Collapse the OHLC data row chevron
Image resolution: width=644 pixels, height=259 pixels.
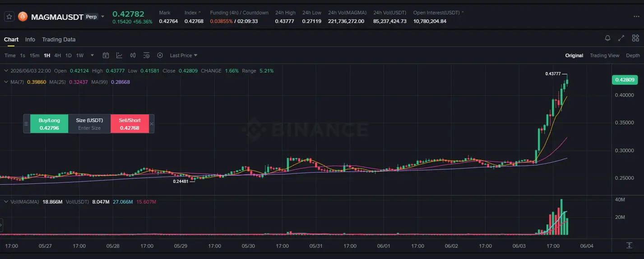pos(6,71)
